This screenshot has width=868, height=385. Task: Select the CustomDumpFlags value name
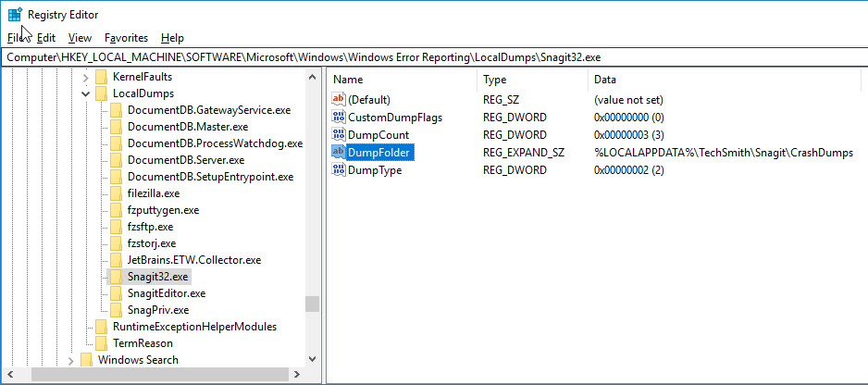395,118
